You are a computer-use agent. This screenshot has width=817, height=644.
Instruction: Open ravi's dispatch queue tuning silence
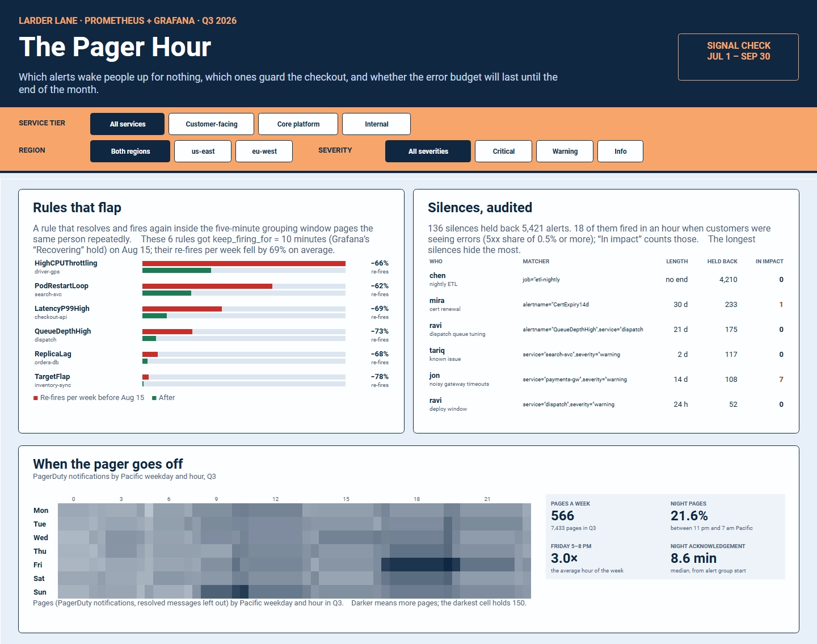pos(607,330)
